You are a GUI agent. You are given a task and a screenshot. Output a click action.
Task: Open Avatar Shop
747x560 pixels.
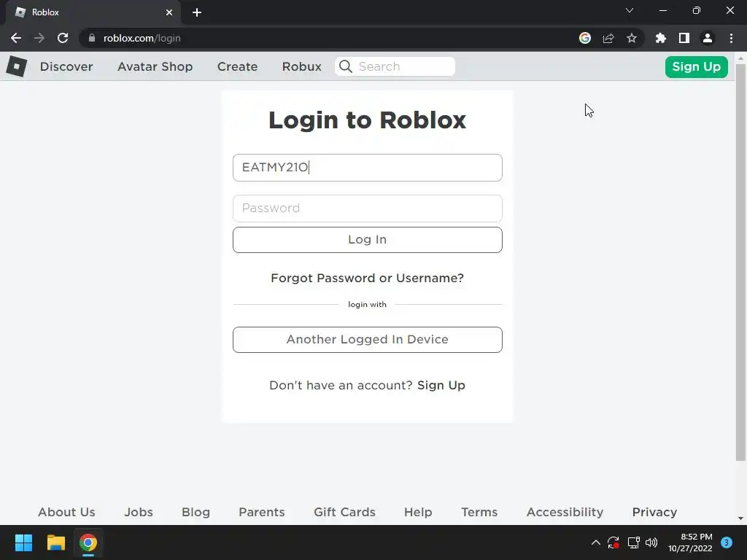click(x=155, y=66)
